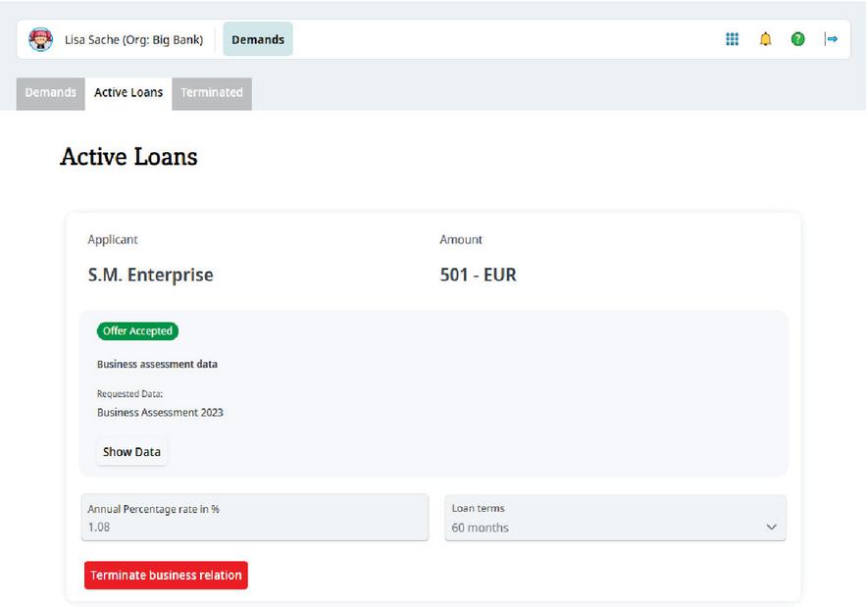The width and height of the screenshot is (868, 607).
Task: Open notifications bell icon
Action: (765, 39)
